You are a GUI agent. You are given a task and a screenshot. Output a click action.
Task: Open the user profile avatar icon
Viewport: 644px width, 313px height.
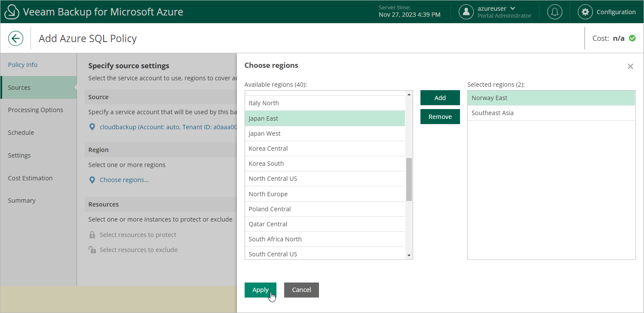tap(466, 12)
